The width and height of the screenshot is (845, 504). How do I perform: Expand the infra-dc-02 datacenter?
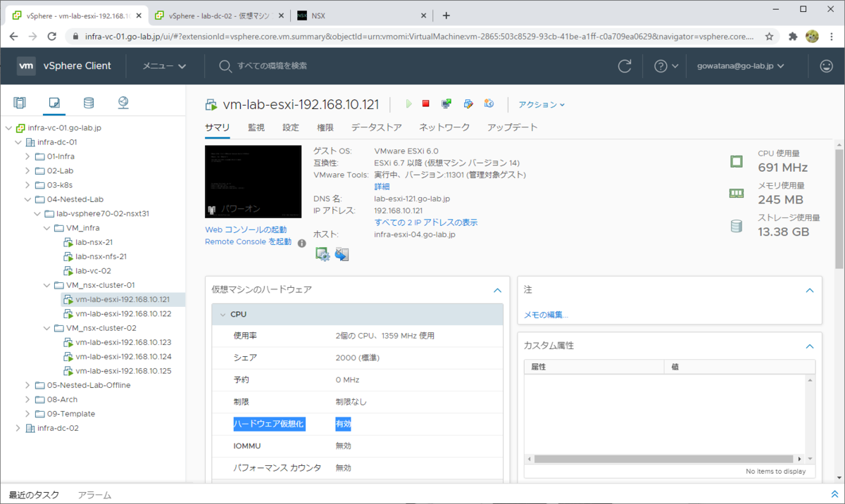(18, 428)
